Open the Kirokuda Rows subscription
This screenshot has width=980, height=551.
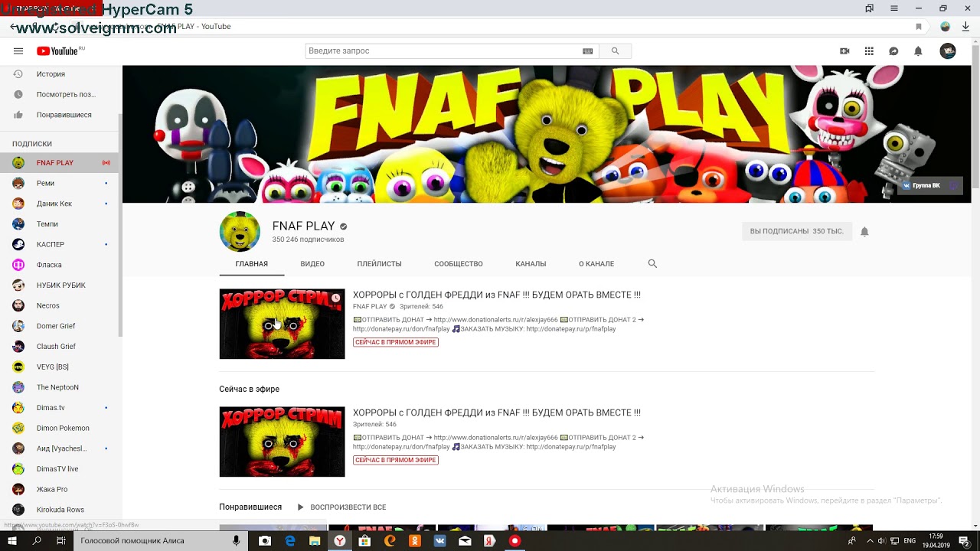61,510
